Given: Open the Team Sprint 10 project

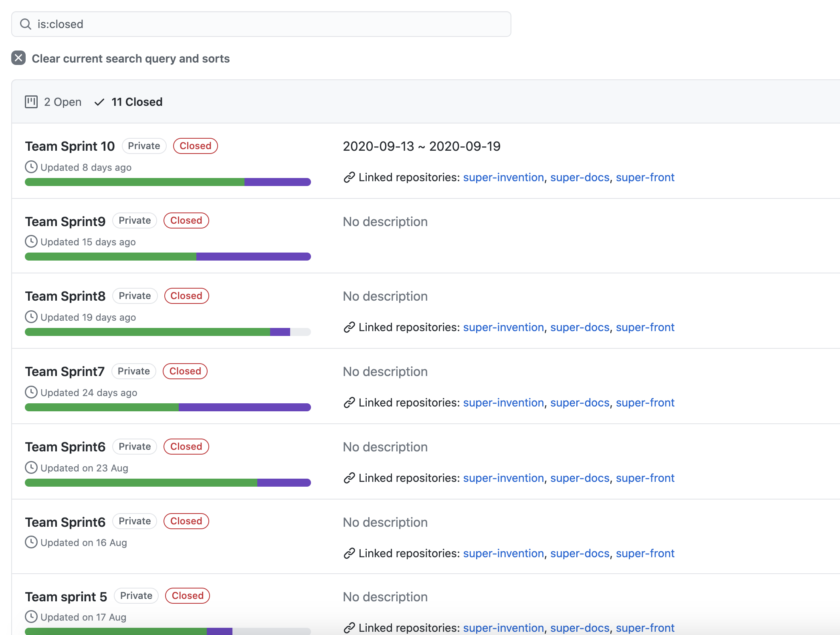Looking at the screenshot, I should click(70, 146).
